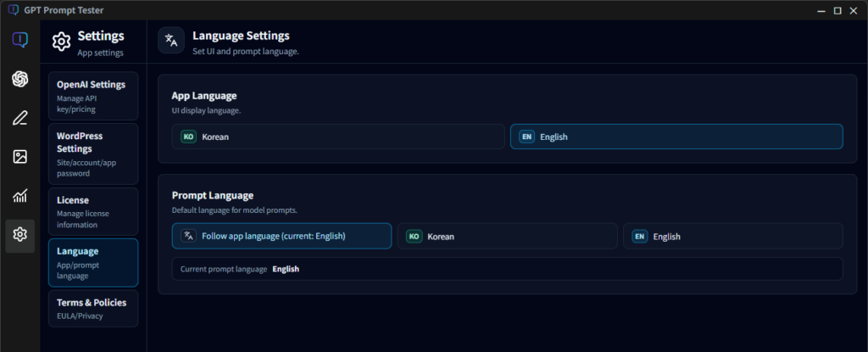Click the GPT Prompt Tester title bar icon
The image size is (868, 352).
coord(14,10)
